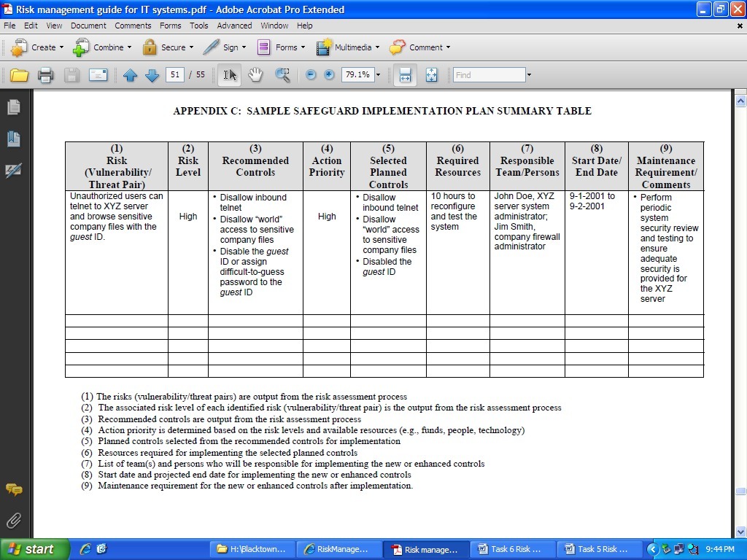Toggle scrolling fit-width page mode
This screenshot has height=560, width=747.
coord(405,75)
